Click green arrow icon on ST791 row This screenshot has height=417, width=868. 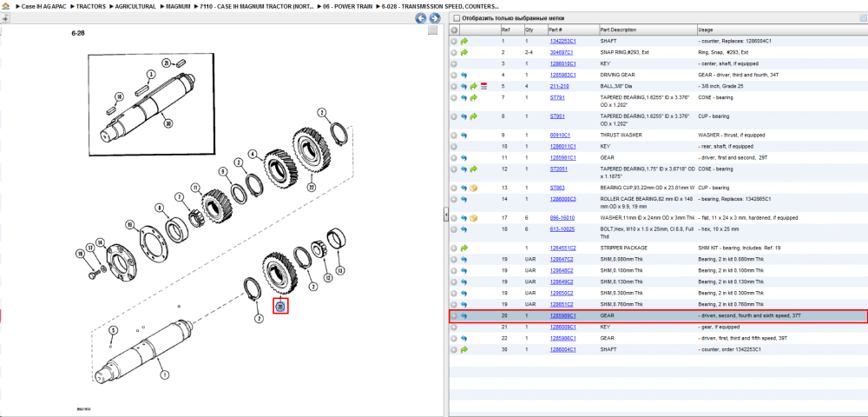click(474, 97)
